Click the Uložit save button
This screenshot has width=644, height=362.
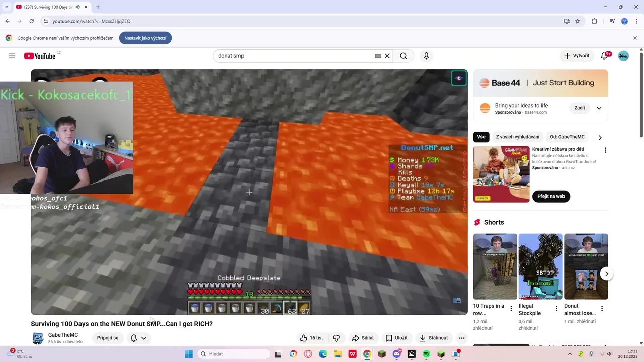click(x=396, y=338)
